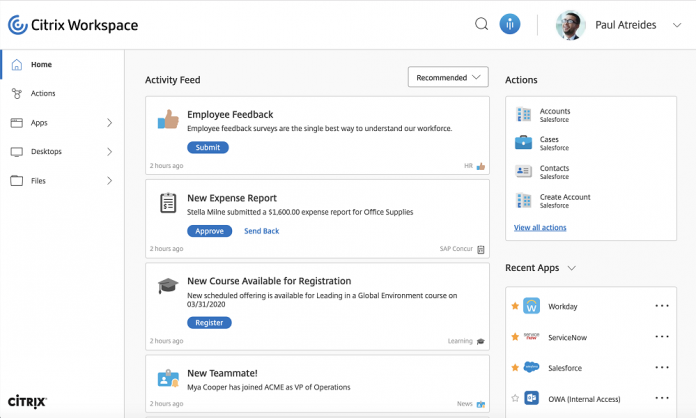
Task: Collapse the Recent Apps section arrow
Action: [572, 268]
